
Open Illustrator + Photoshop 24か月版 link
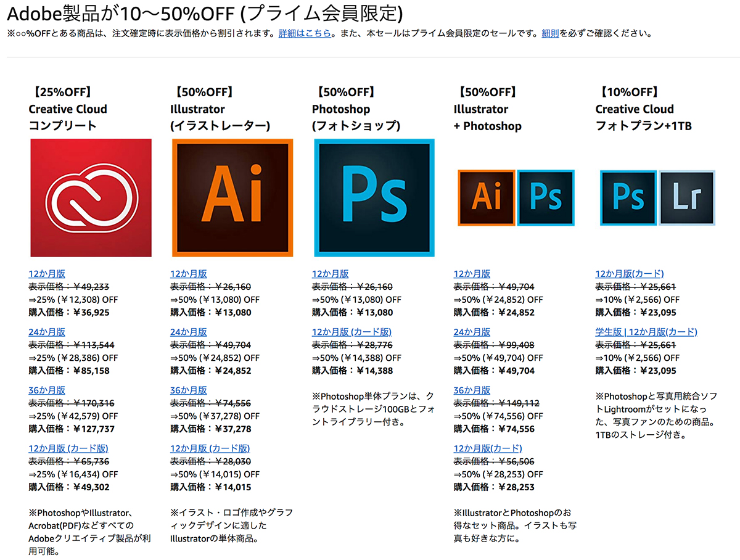coord(472,332)
